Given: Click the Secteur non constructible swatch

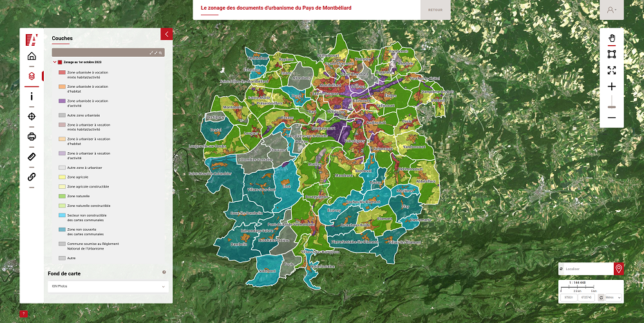Looking at the screenshot, I should [62, 215].
